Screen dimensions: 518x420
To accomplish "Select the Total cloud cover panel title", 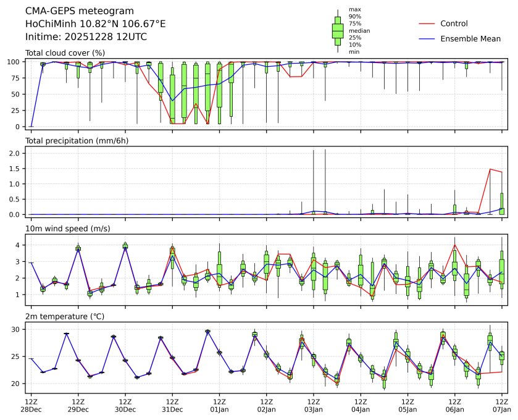I will pyautogui.click(x=65, y=52).
